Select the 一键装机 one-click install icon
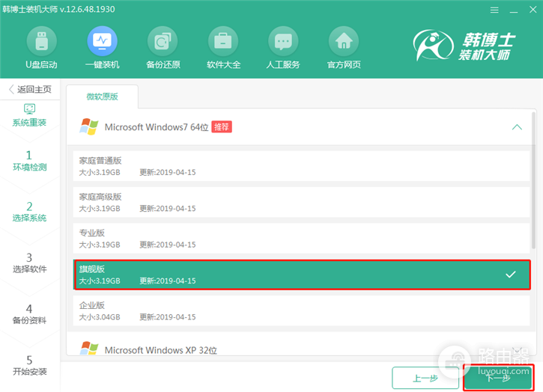Screen dimensions: 543x392 (x=102, y=41)
